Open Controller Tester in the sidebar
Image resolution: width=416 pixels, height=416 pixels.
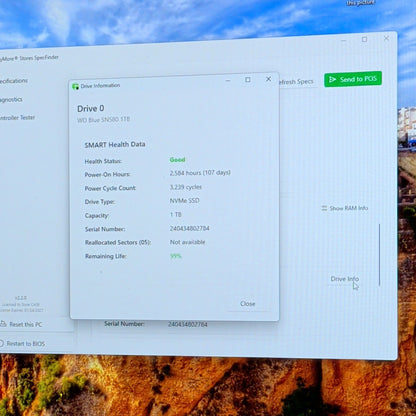coord(17,117)
